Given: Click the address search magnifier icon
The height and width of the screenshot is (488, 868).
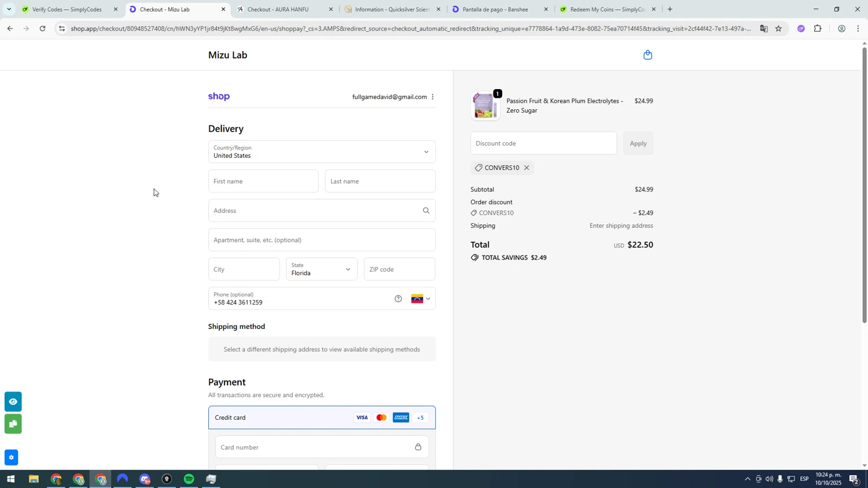Looking at the screenshot, I should point(426,210).
